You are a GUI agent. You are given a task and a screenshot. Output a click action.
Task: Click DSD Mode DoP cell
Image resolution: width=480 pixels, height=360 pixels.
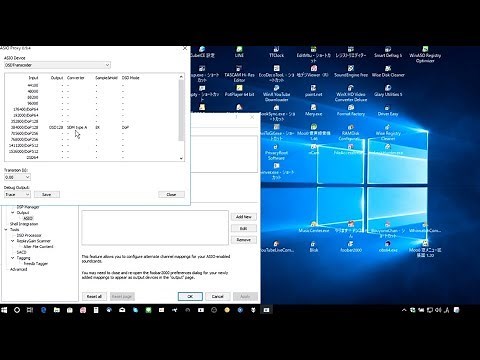coord(125,127)
